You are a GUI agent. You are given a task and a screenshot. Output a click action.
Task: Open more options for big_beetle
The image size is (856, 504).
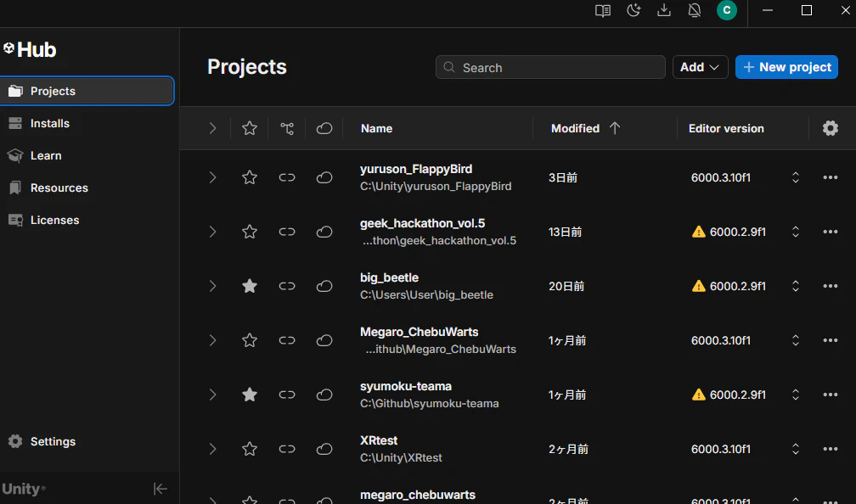[x=831, y=286]
